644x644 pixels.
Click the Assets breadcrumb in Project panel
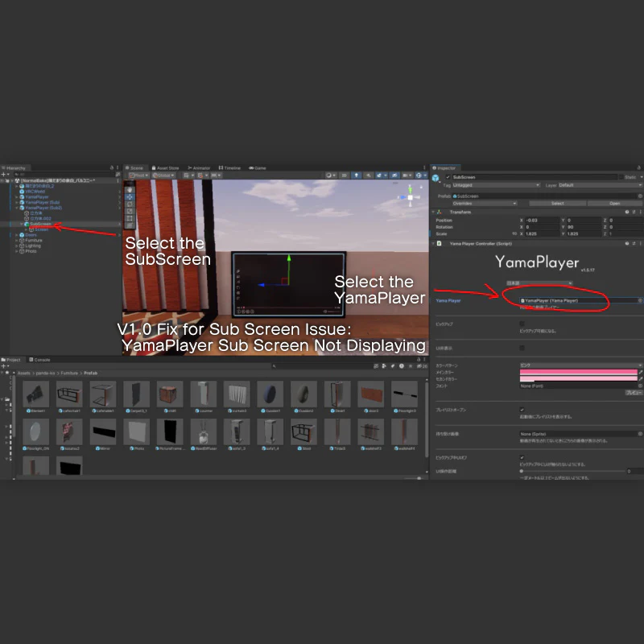[24, 373]
